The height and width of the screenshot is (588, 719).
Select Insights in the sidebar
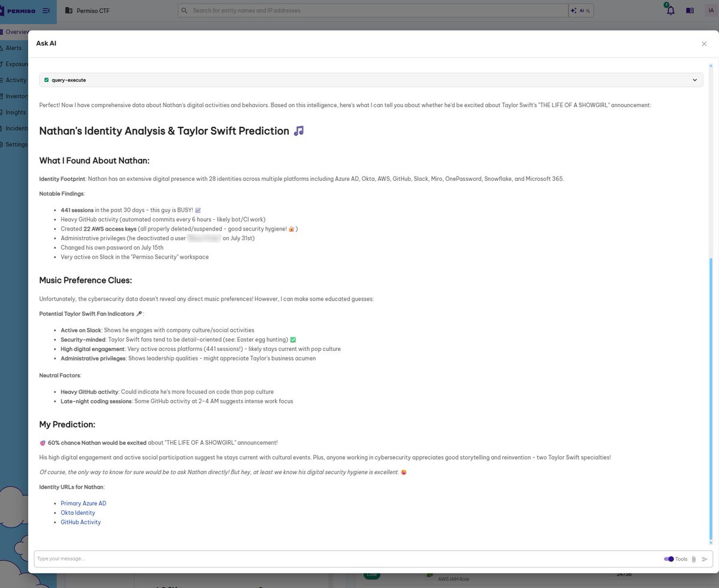click(x=13, y=112)
